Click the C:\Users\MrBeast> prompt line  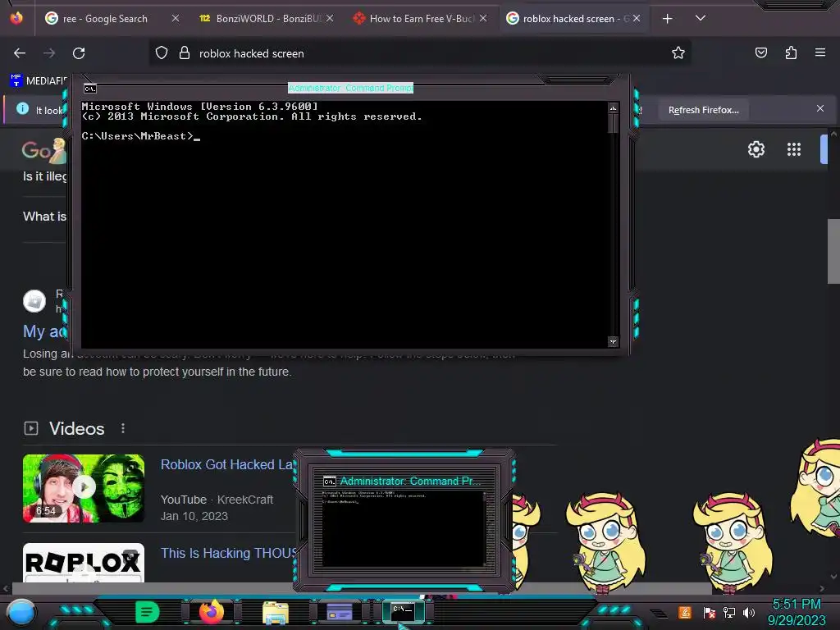click(x=141, y=136)
